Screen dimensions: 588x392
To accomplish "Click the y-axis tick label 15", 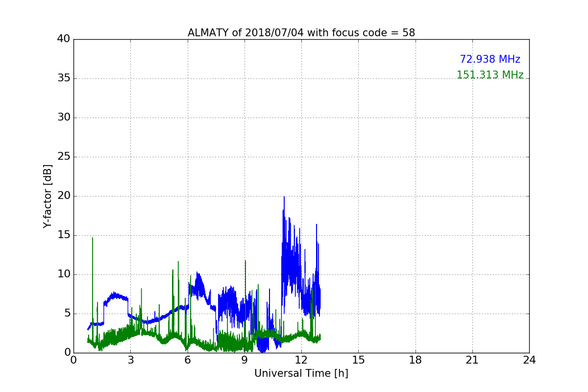I will point(64,235).
